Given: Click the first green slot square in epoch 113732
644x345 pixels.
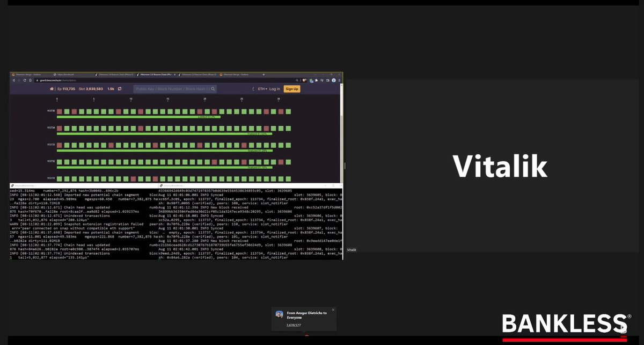Looking at the screenshot, I should [60, 161].
